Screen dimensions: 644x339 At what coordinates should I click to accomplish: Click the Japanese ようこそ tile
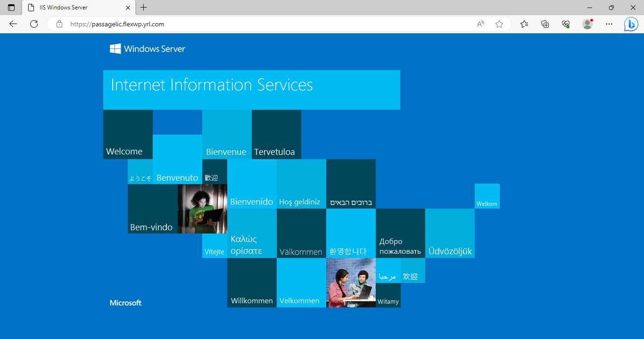click(x=140, y=171)
